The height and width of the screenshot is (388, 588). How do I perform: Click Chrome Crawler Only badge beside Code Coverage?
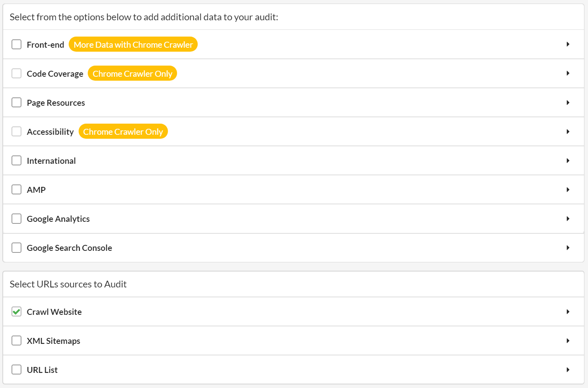pyautogui.click(x=132, y=73)
